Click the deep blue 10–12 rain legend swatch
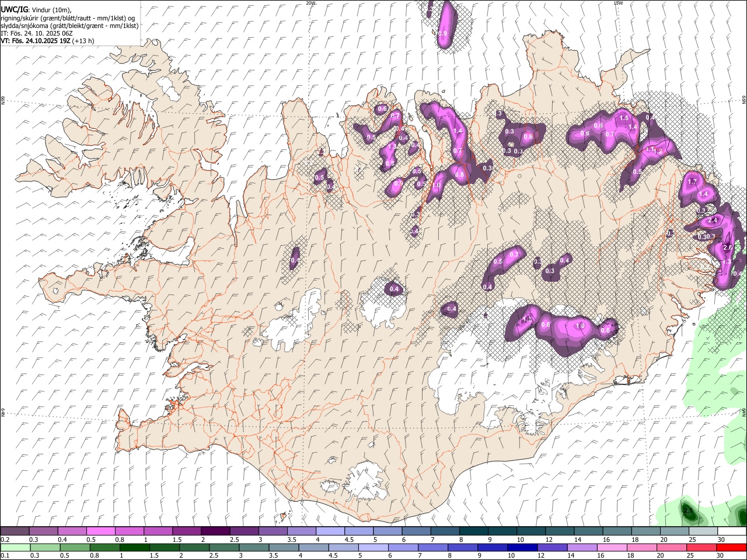The width and height of the screenshot is (747, 560). pyautogui.click(x=522, y=547)
